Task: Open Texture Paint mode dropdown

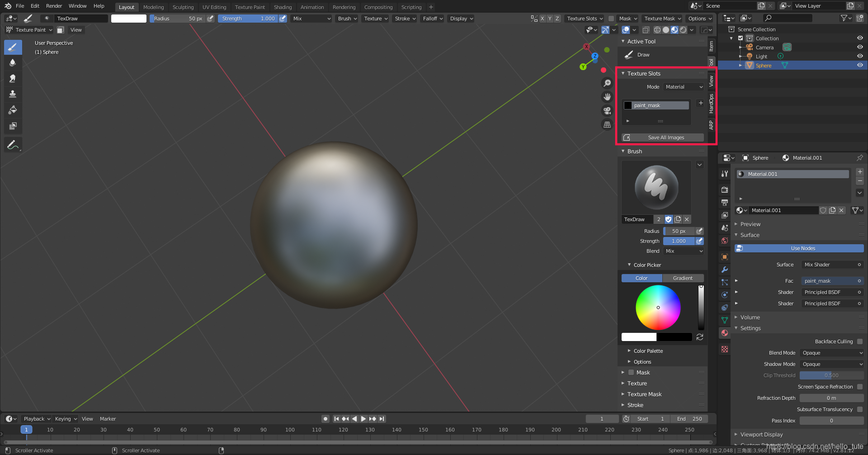Action: 29,30
